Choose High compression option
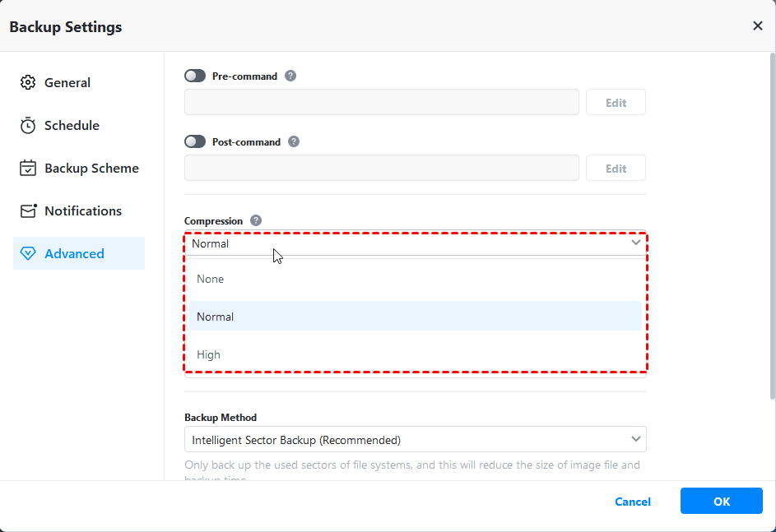 click(209, 355)
